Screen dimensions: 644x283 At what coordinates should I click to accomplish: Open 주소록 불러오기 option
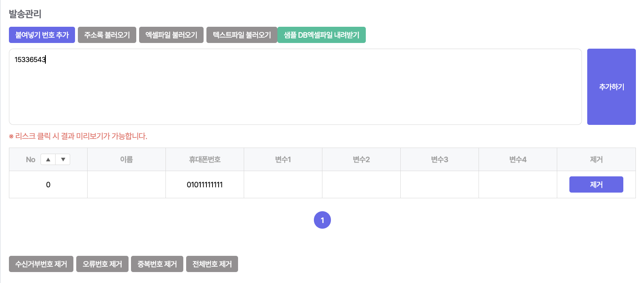[107, 35]
